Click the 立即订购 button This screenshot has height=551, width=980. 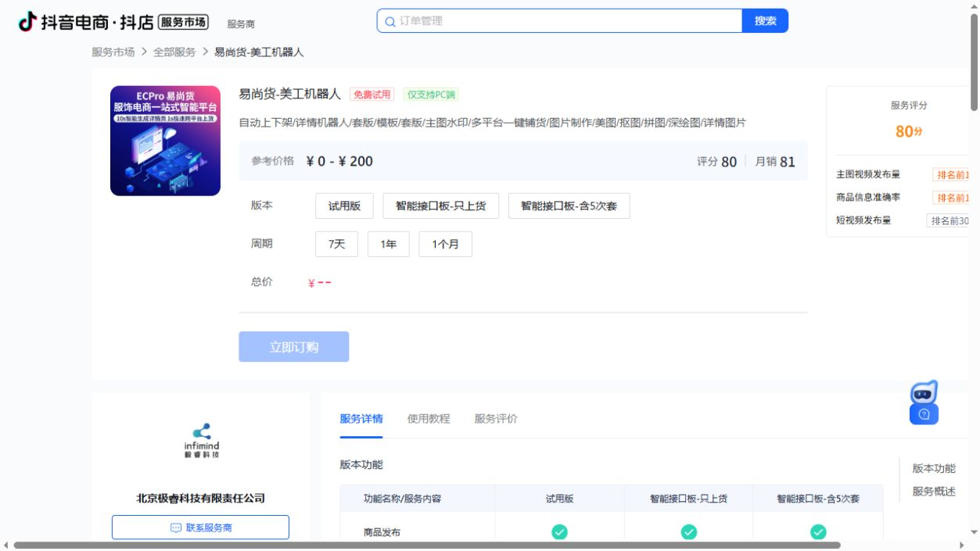[x=294, y=347]
